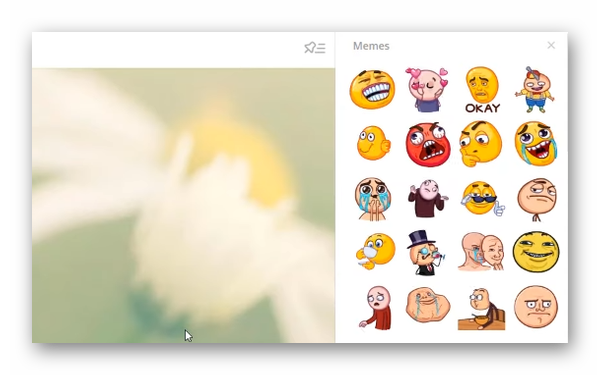Select the worried character in red robe sticker
Image resolution: width=600 pixels, height=375 pixels.
(x=376, y=308)
